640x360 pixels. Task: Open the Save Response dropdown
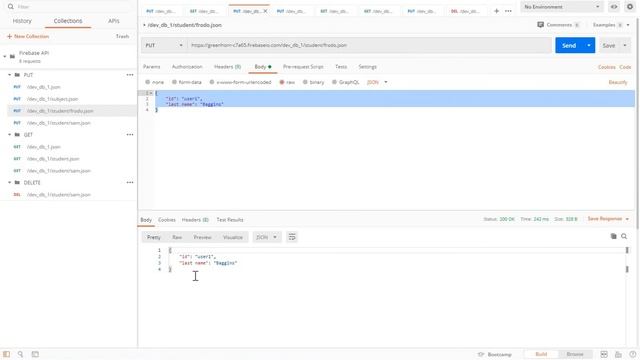[x=608, y=219]
